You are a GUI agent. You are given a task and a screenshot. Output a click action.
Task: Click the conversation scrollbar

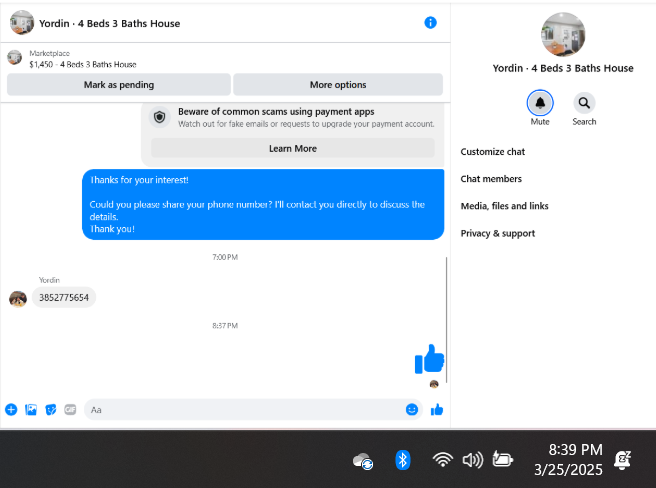click(x=447, y=320)
